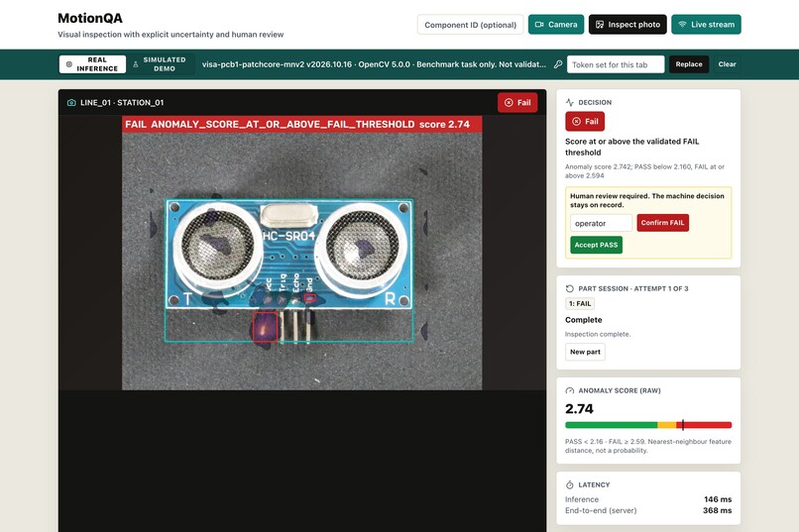Viewport: 799px width, 532px height.
Task: Click Replace token button
Action: point(688,64)
